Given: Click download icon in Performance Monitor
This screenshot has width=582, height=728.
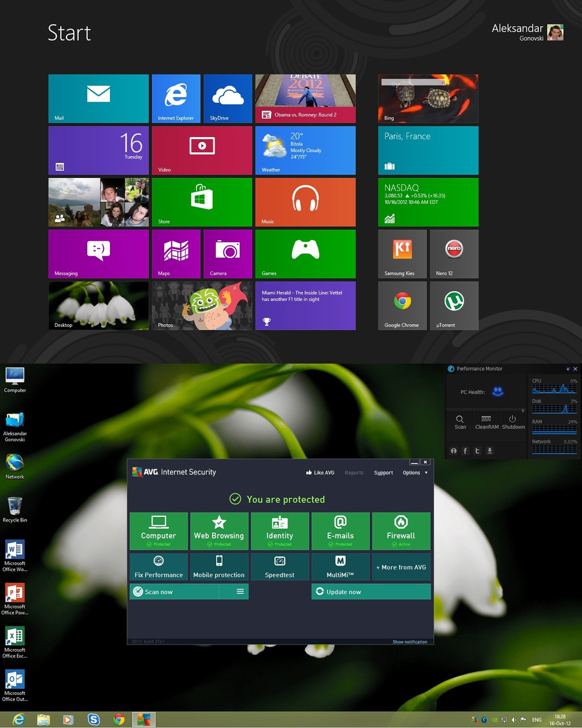Looking at the screenshot, I should [x=489, y=450].
